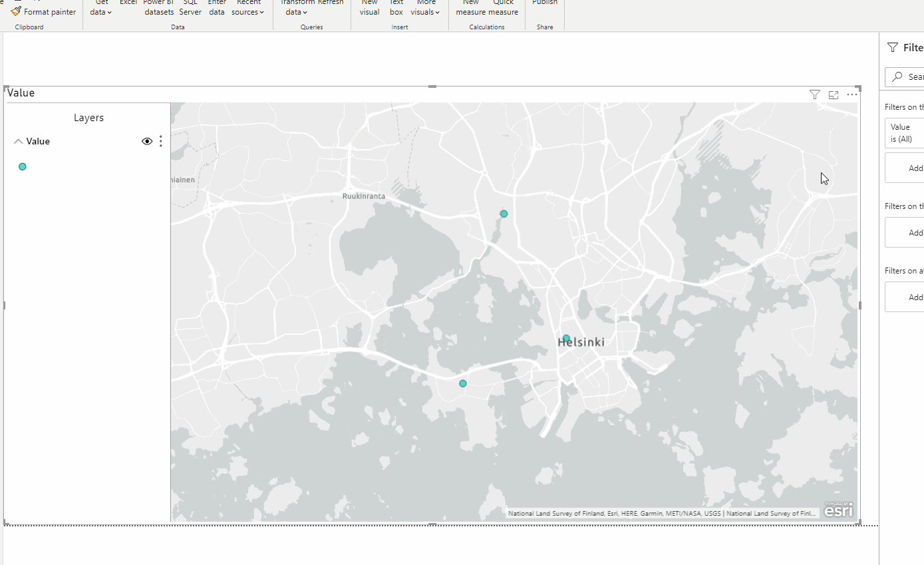The height and width of the screenshot is (565, 924).
Task: Click the Clipboard group label in the ribbon
Action: [29, 27]
